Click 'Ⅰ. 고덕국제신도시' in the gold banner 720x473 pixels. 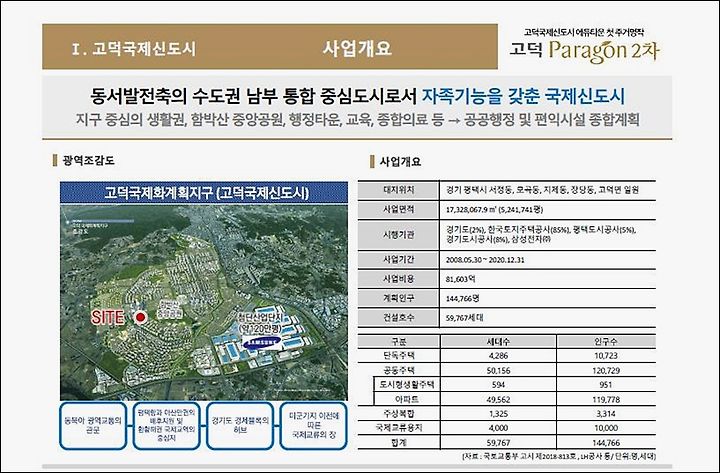pyautogui.click(x=134, y=49)
